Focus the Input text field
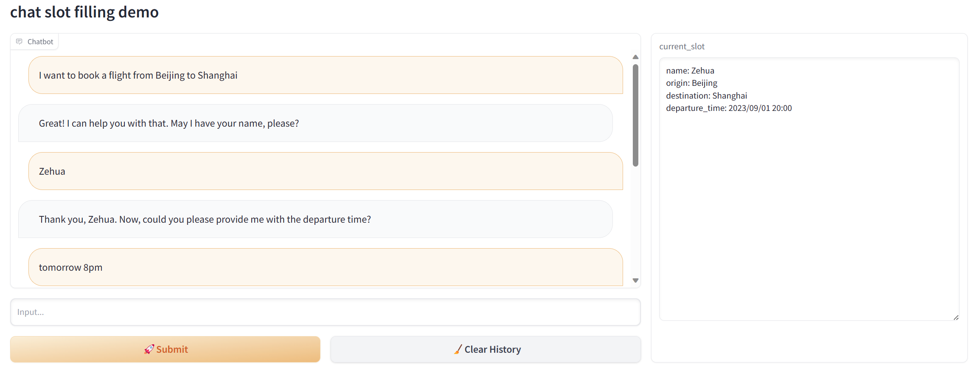980x371 pixels. [326, 312]
